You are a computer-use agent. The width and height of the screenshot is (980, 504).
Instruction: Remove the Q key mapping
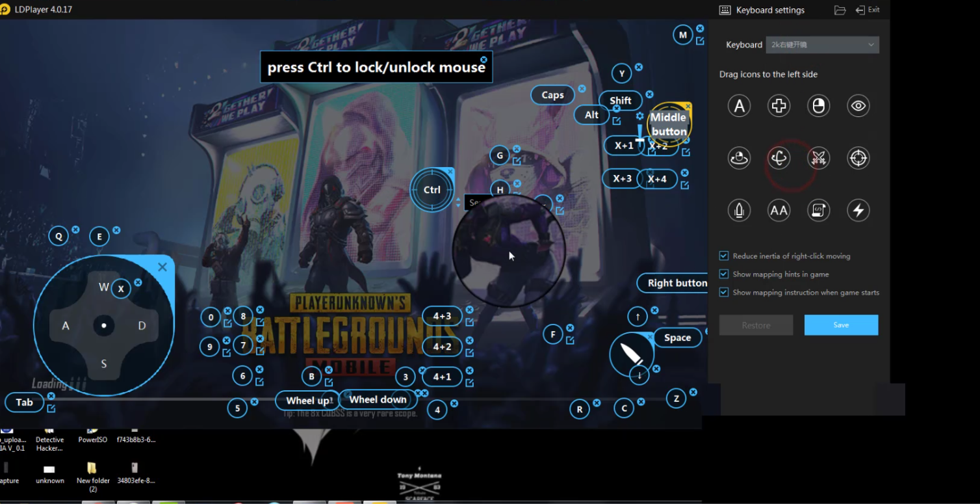(x=75, y=230)
